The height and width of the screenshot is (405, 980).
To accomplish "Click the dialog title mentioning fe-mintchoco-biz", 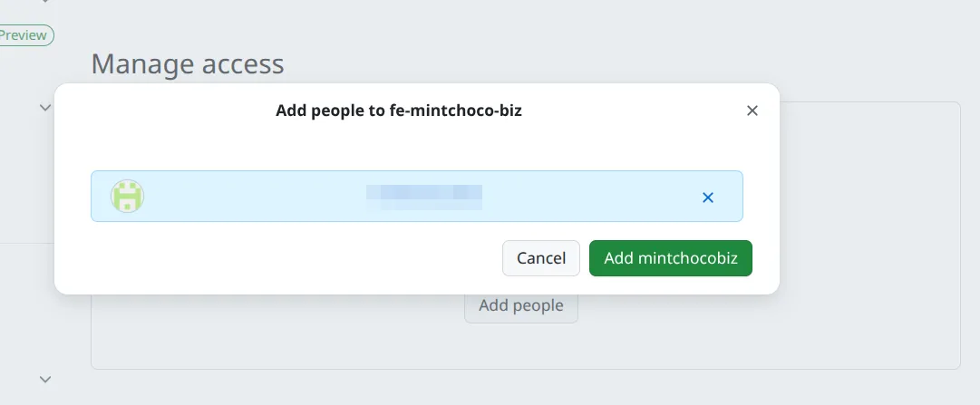I will point(399,111).
